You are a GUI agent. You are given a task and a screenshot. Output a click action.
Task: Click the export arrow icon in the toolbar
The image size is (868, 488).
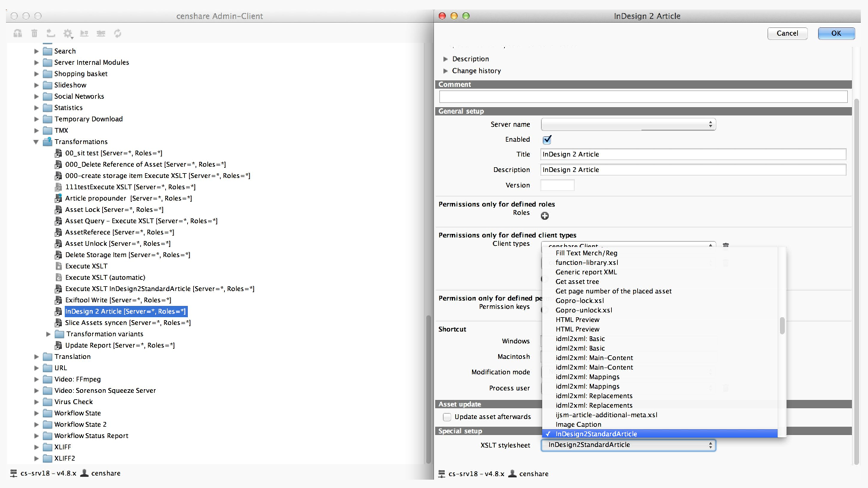point(51,33)
